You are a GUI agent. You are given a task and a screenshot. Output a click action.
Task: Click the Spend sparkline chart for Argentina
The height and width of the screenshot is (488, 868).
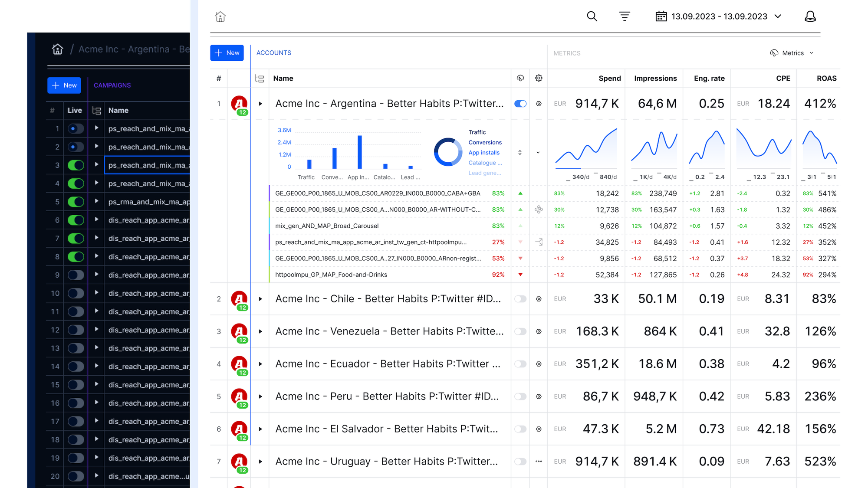coord(586,148)
